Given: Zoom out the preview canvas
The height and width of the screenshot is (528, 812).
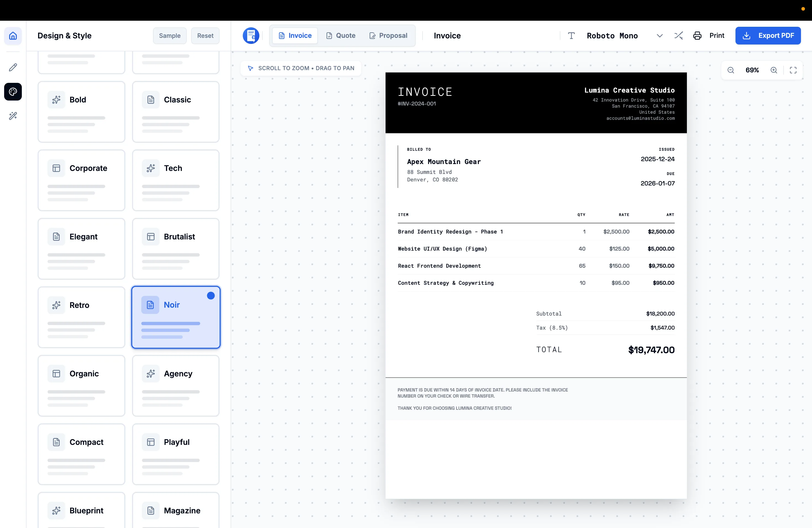Looking at the screenshot, I should point(731,70).
